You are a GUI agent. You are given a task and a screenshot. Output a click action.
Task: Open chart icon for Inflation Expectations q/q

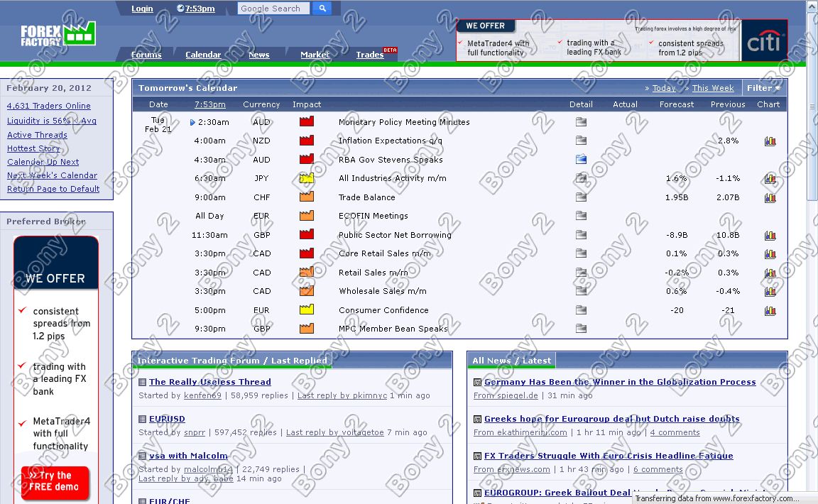click(x=770, y=141)
